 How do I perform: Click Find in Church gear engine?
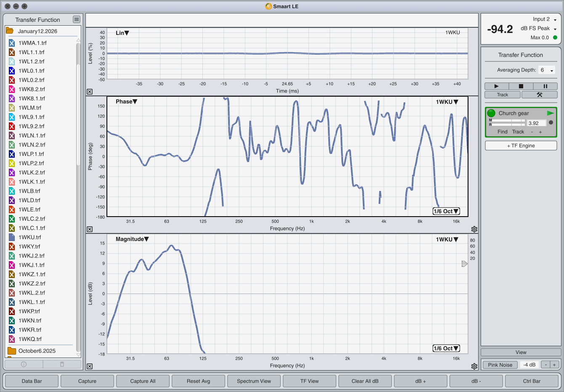pyautogui.click(x=503, y=132)
